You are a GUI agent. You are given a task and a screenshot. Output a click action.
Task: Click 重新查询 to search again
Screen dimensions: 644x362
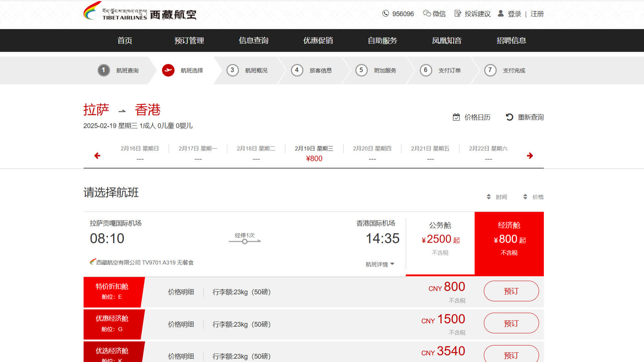click(525, 117)
